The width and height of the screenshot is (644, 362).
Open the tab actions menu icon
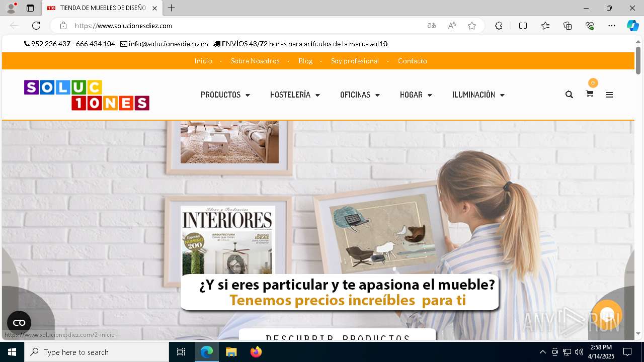[x=30, y=8]
